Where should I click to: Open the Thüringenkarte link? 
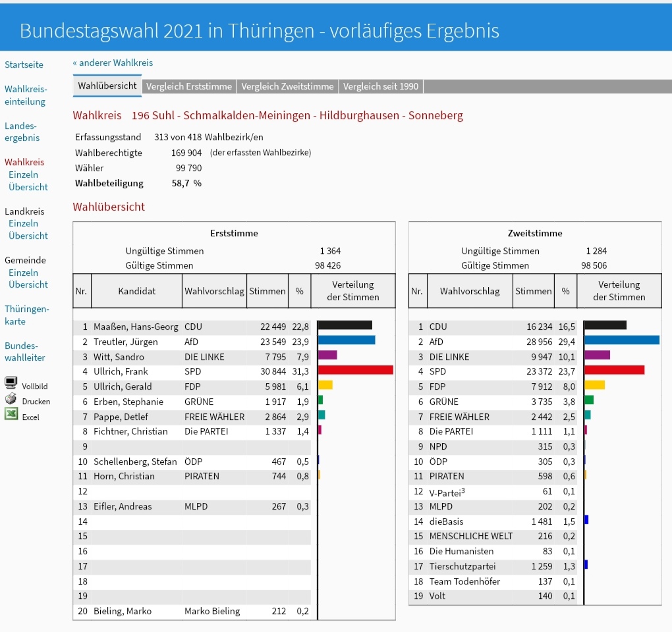click(x=26, y=315)
